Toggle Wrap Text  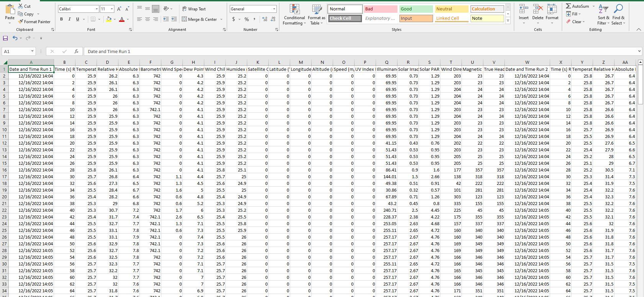[x=194, y=9]
